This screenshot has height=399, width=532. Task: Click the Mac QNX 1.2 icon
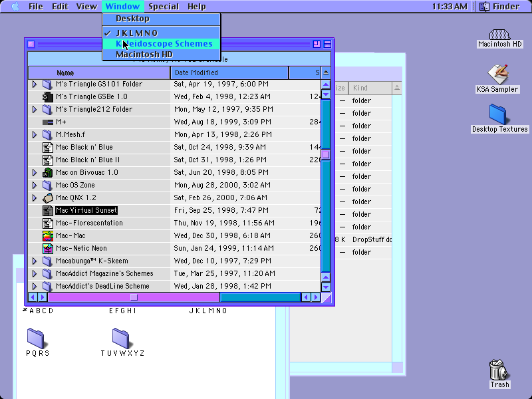[x=47, y=198]
